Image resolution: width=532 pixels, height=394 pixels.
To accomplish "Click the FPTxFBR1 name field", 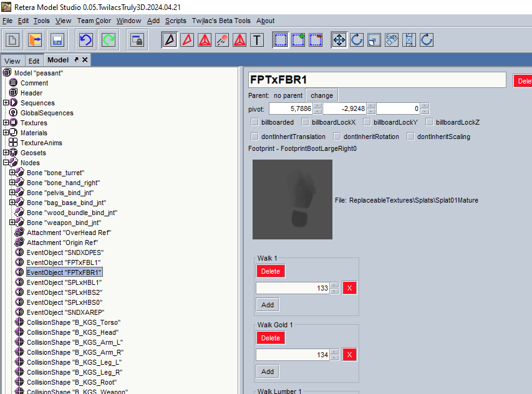I will coord(377,80).
